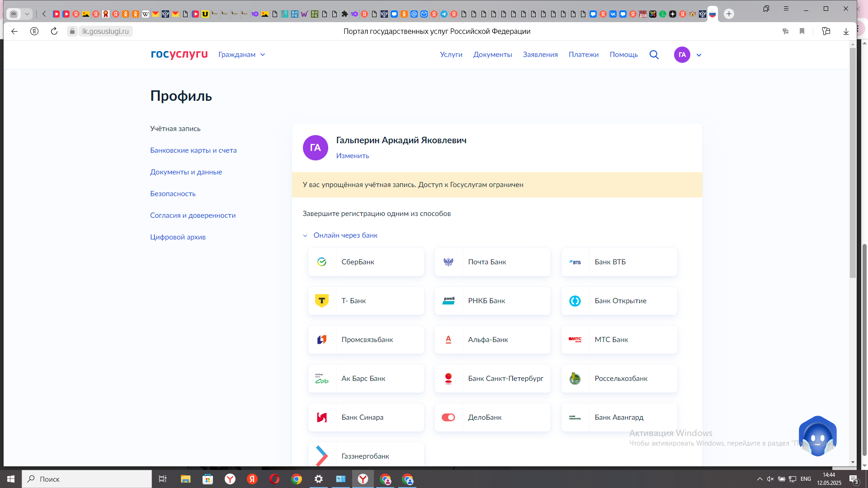Click the Газэнергобанк logo icon

(x=322, y=456)
